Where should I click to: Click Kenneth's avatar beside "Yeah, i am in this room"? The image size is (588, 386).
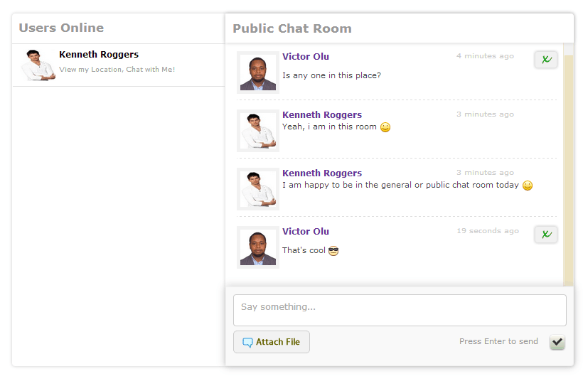(258, 130)
